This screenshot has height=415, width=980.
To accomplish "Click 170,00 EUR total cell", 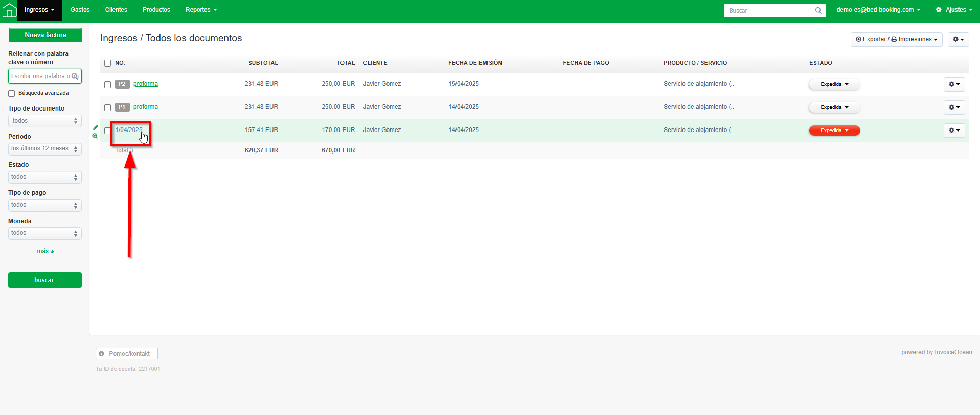I will tap(338, 130).
